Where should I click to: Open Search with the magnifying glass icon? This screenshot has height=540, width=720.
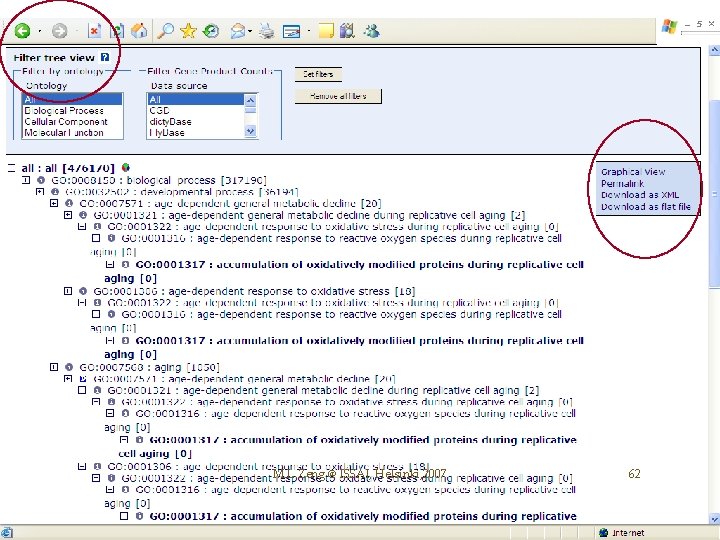165,31
